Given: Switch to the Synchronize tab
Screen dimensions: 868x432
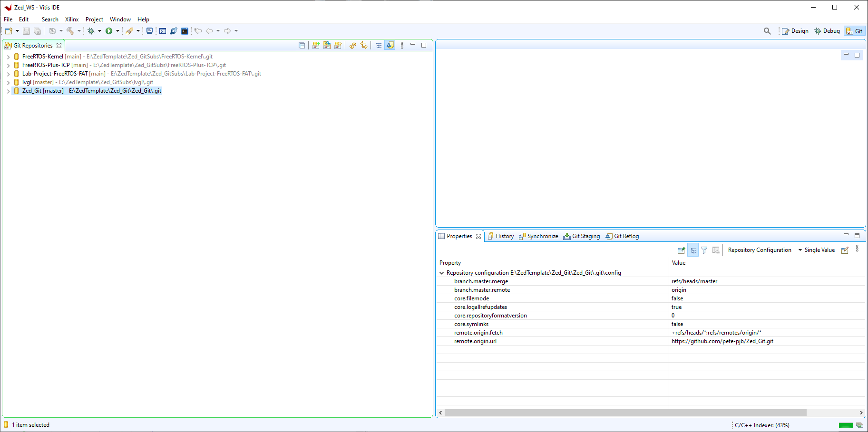Looking at the screenshot, I should pos(538,236).
